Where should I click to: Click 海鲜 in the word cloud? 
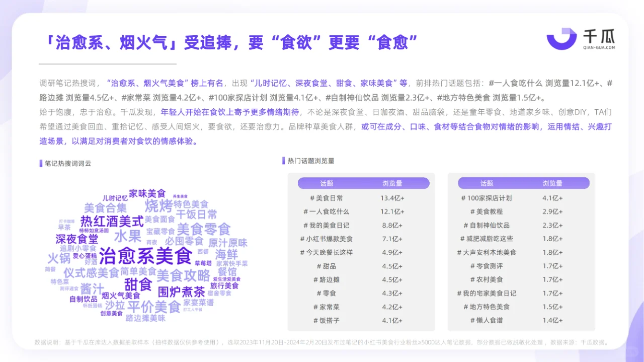point(227,254)
